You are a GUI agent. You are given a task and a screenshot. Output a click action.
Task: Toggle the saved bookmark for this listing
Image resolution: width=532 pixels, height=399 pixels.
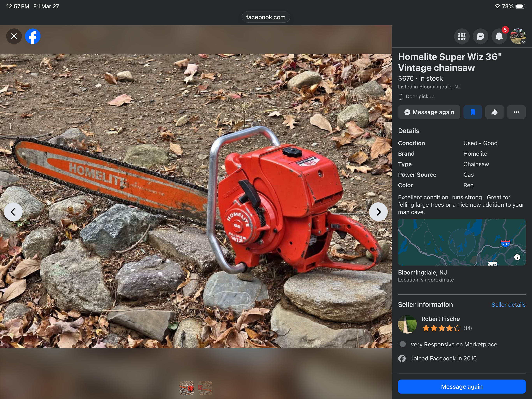(x=472, y=112)
